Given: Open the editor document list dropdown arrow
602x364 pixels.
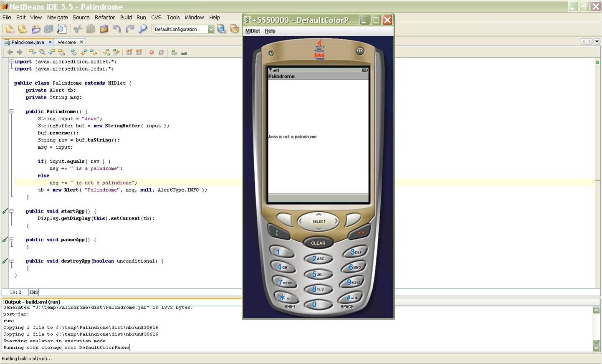Looking at the screenshot, I should point(597,41).
